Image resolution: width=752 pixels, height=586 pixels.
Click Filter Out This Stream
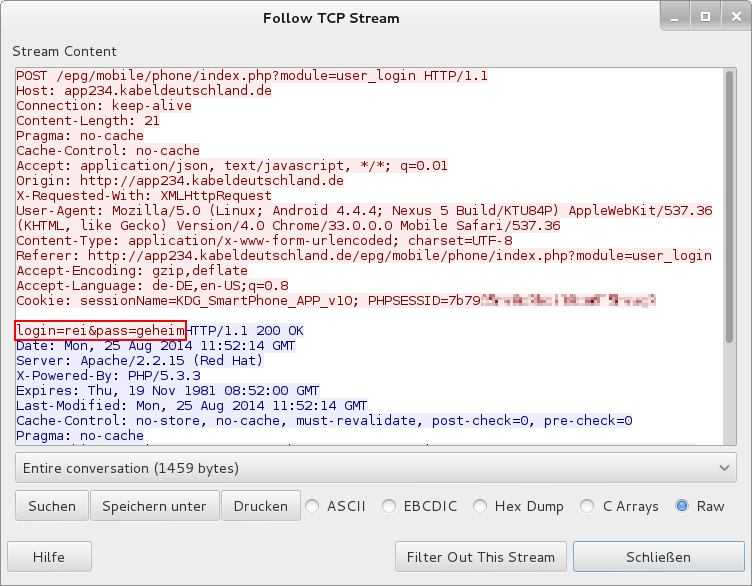click(x=482, y=557)
